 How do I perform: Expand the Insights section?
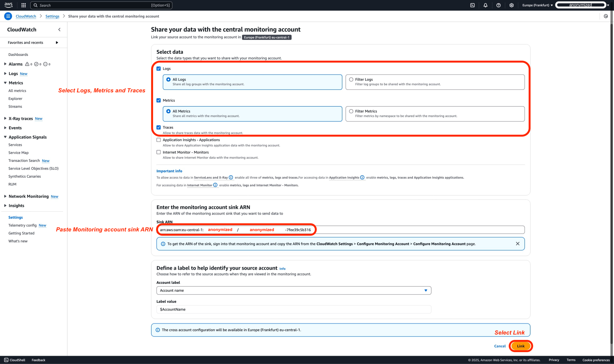tap(5, 205)
